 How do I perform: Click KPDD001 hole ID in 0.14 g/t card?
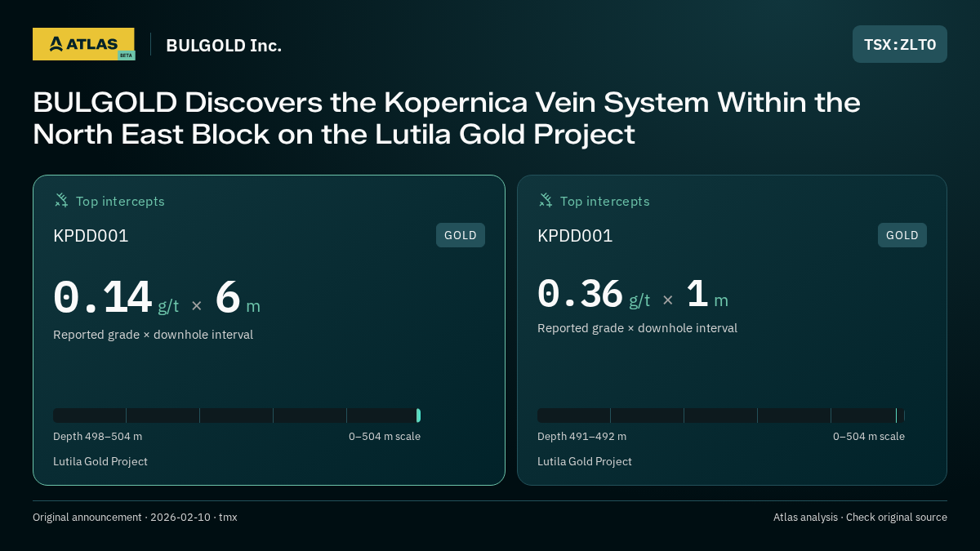point(91,236)
